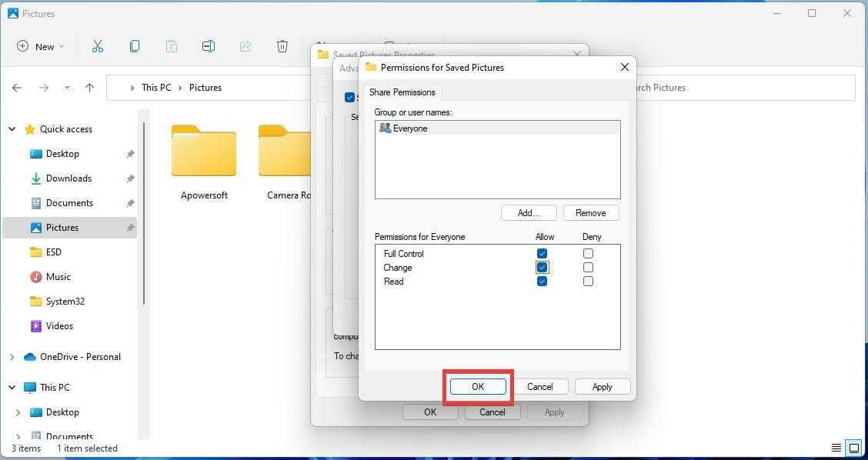This screenshot has height=460, width=868.
Task: Click the Cut scissors icon in toolbar
Action: pos(97,46)
